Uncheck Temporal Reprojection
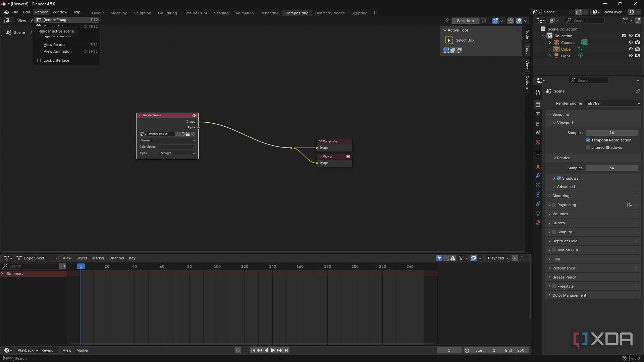 [588, 140]
